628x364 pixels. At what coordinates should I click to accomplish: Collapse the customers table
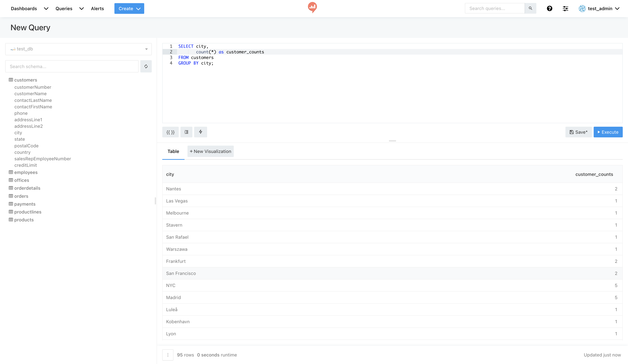[25, 80]
